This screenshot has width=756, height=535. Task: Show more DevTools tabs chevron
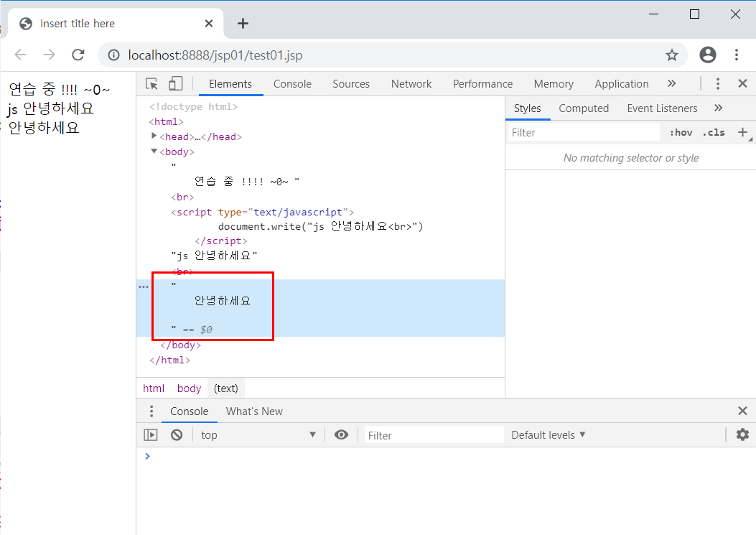671,83
